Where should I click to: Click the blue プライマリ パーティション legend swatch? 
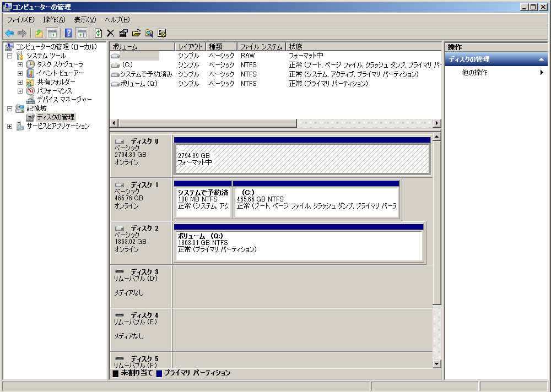coord(159,373)
